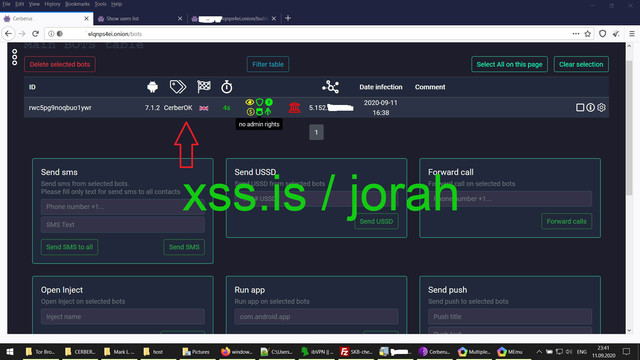Click the Send SMS button

tap(184, 247)
